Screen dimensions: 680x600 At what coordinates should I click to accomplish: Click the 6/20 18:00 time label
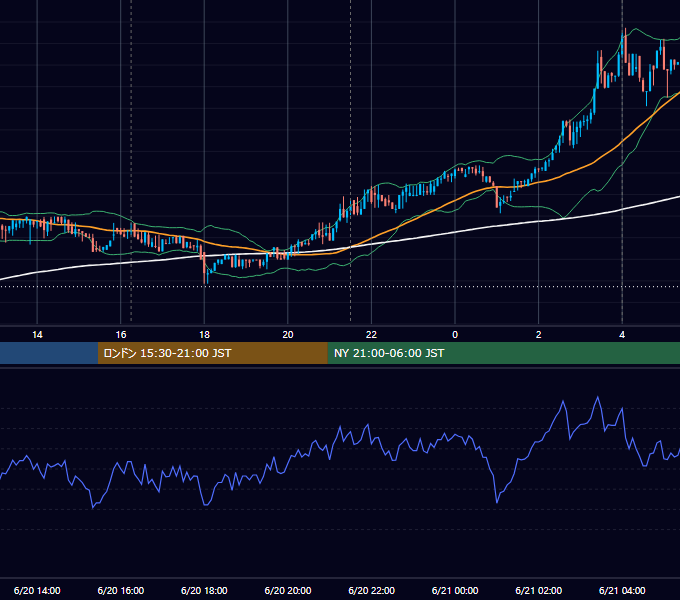point(204,590)
